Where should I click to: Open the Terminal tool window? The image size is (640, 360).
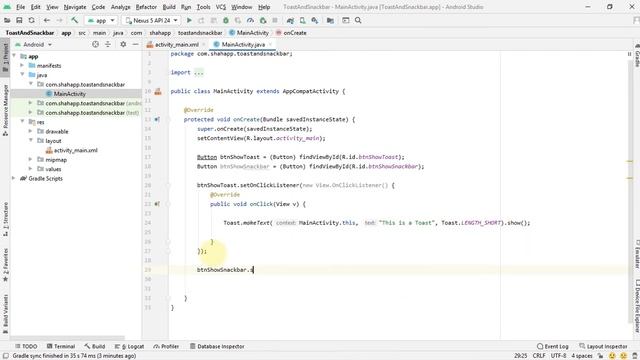(61, 346)
